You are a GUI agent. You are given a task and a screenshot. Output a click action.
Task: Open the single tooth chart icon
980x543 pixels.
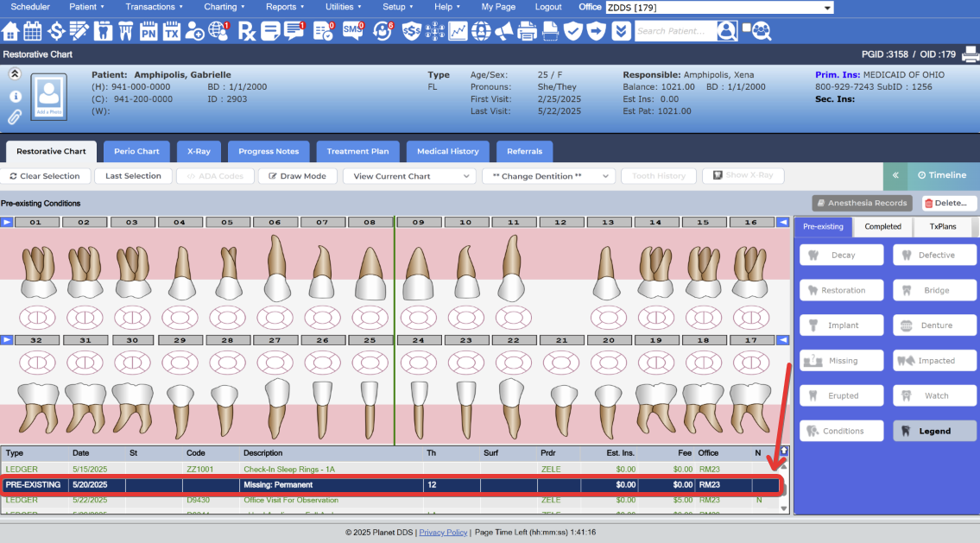coord(103,30)
